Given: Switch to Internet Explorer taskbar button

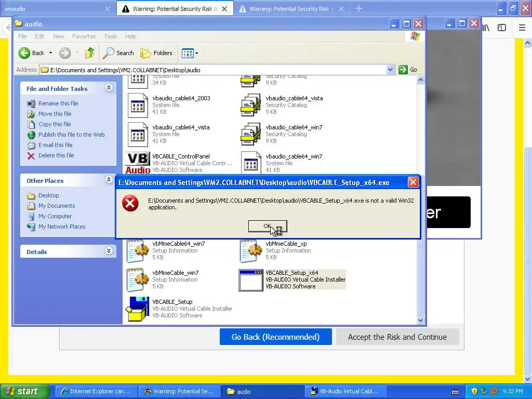Looking at the screenshot, I should pyautogui.click(x=96, y=391).
